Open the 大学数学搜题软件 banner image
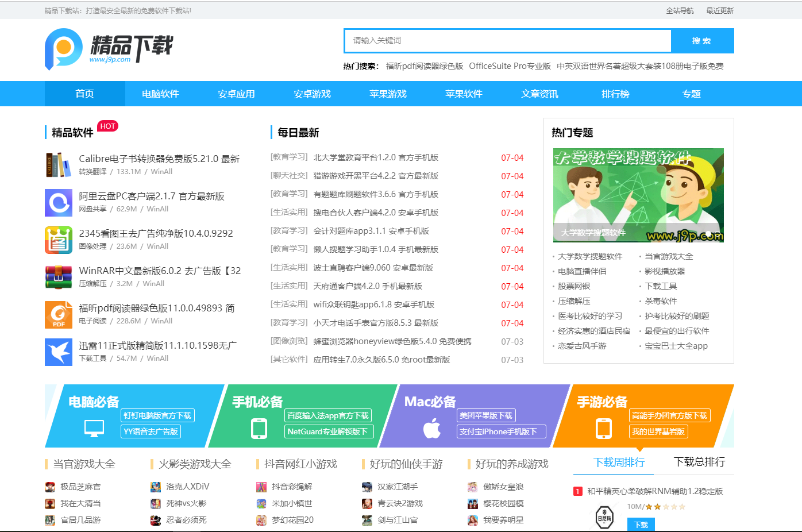Image resolution: width=802 pixels, height=532 pixels. 638,195
